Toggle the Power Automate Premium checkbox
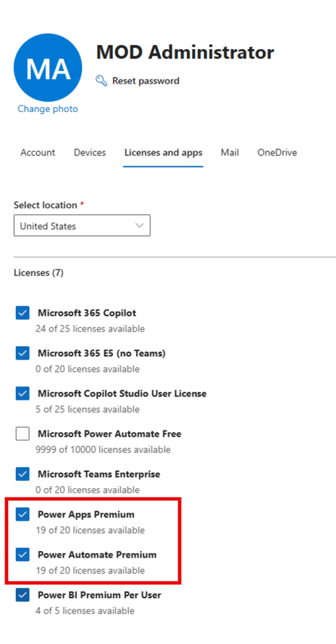The height and width of the screenshot is (644, 336). point(23,554)
